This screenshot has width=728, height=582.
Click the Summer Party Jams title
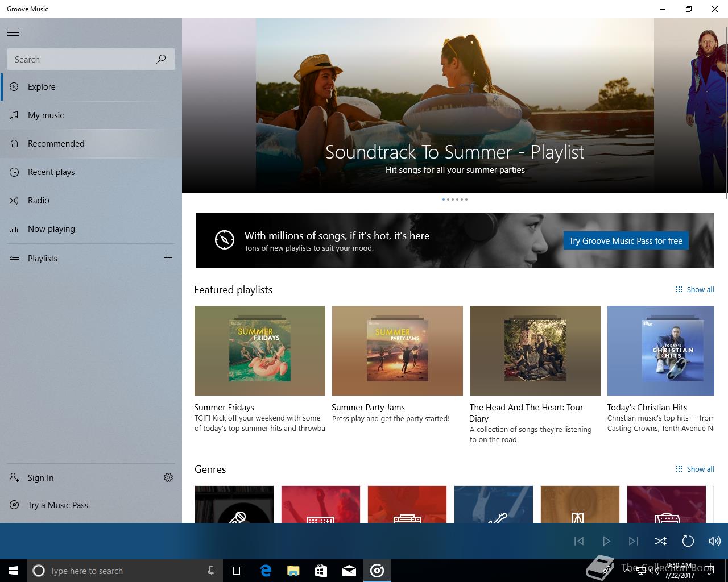369,408
